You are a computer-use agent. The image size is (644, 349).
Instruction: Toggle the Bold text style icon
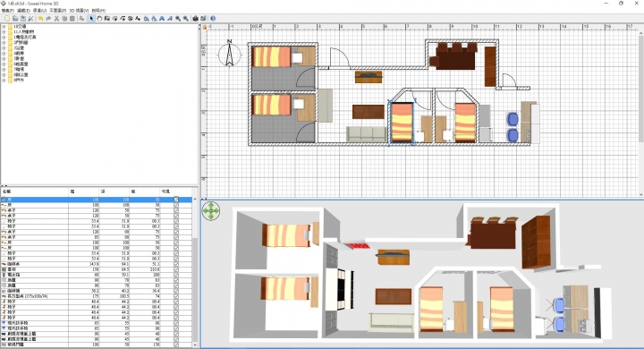pos(161,19)
